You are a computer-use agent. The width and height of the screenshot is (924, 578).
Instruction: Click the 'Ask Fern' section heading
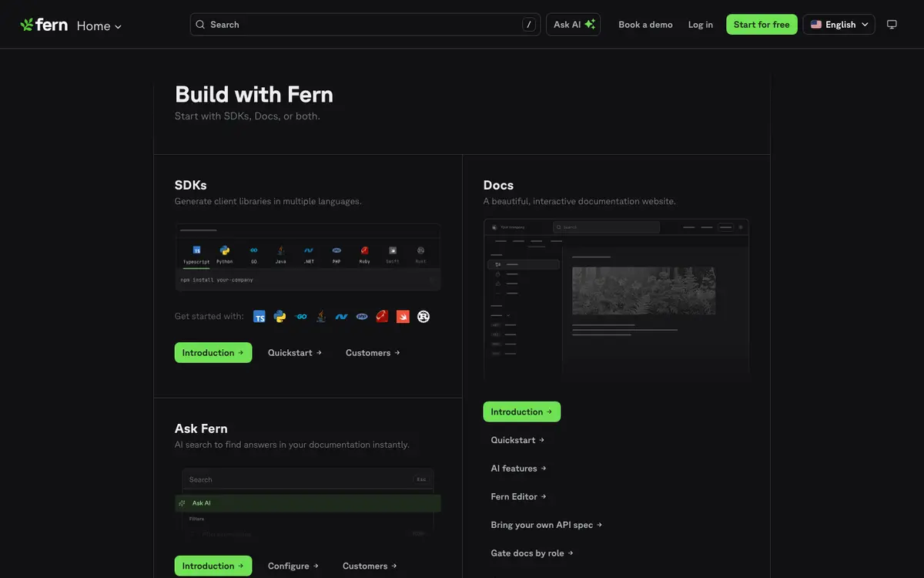[x=201, y=428]
